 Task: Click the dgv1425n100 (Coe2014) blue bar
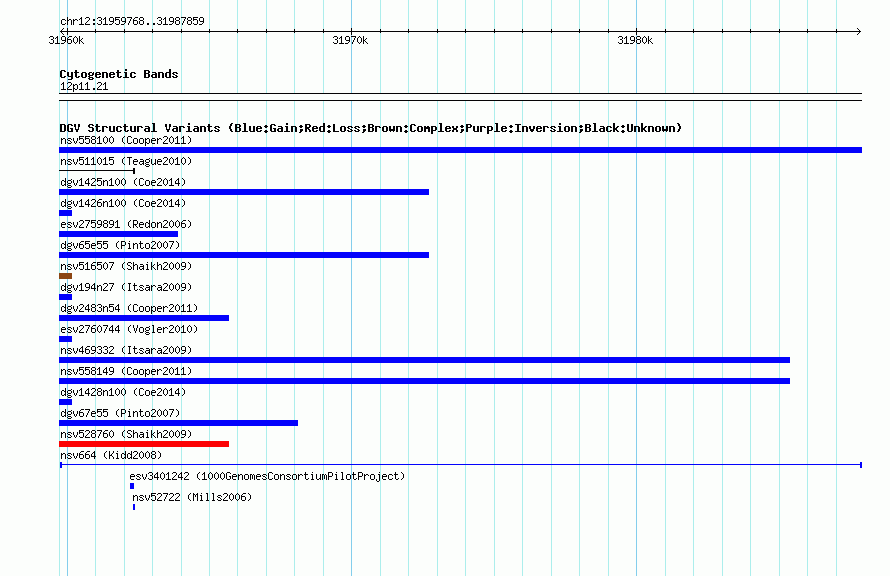click(244, 192)
